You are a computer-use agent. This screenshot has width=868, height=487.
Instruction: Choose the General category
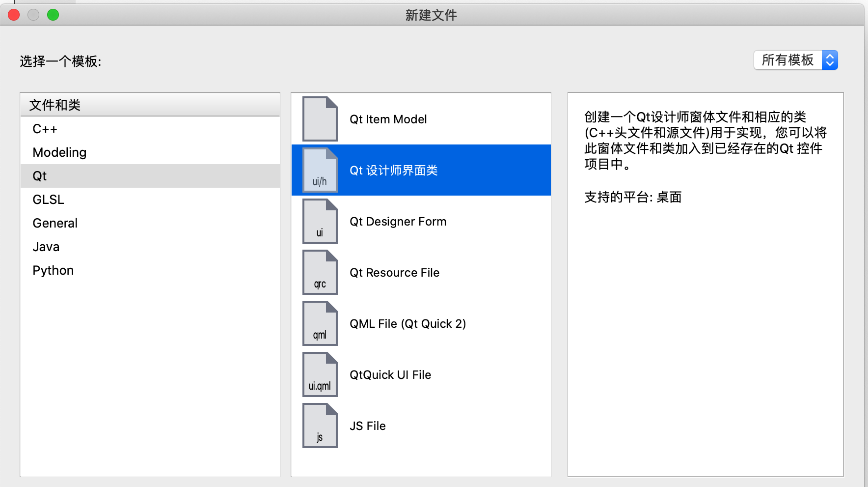[x=150, y=223]
